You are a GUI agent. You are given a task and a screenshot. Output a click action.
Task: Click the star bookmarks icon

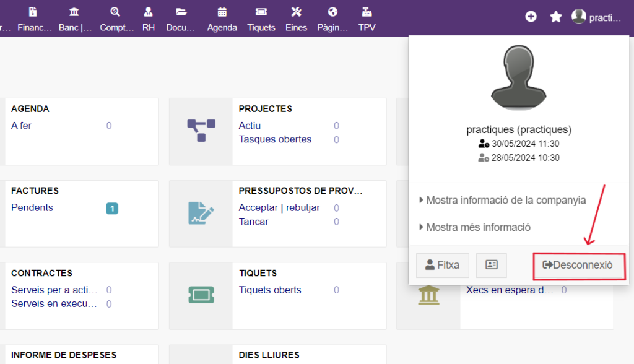tap(556, 17)
